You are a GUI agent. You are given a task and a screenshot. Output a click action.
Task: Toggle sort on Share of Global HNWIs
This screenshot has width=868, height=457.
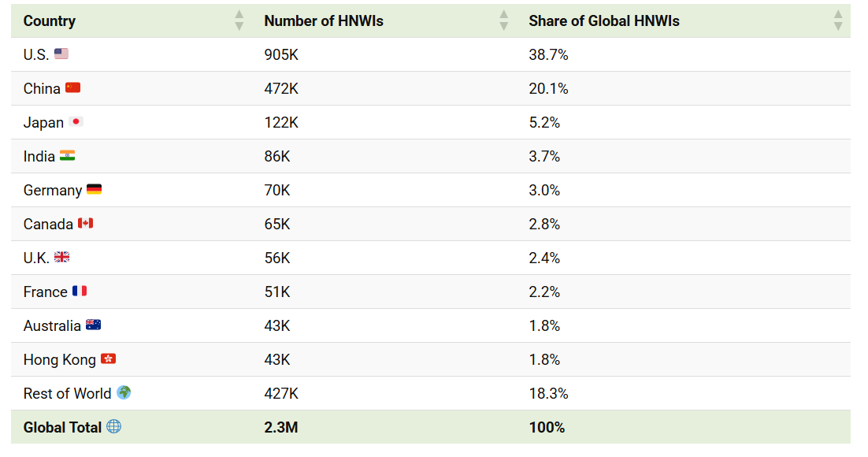[837, 20]
